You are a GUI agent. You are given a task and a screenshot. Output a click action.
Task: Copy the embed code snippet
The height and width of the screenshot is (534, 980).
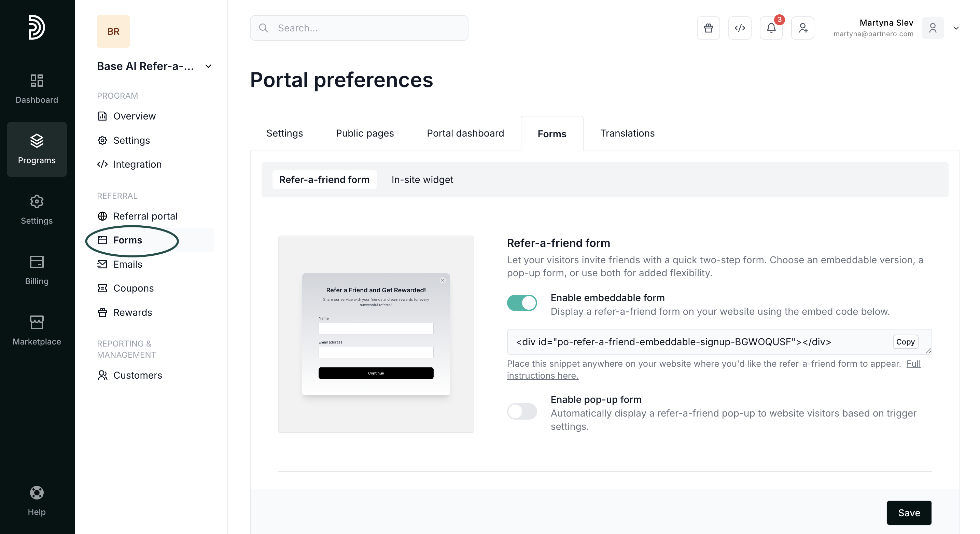click(x=905, y=341)
